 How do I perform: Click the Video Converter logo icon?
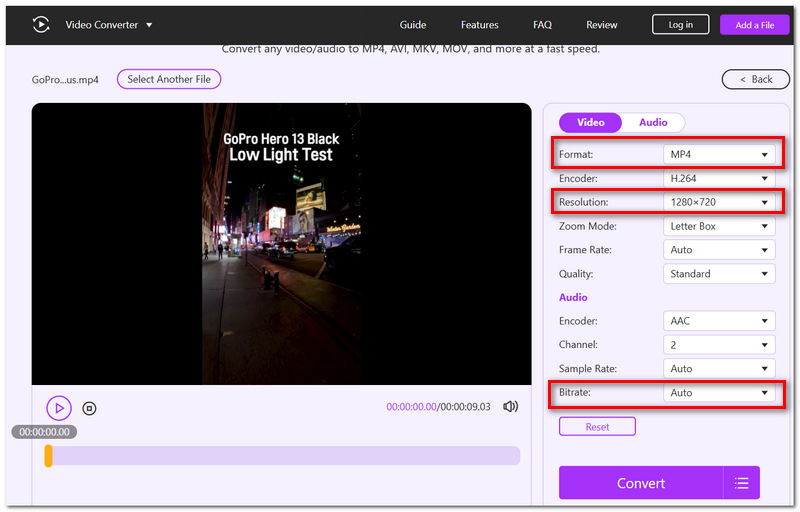[x=41, y=24]
